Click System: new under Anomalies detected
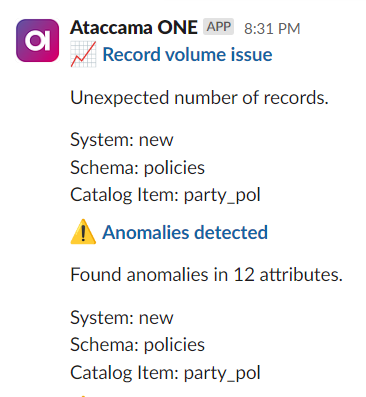 tap(122, 317)
